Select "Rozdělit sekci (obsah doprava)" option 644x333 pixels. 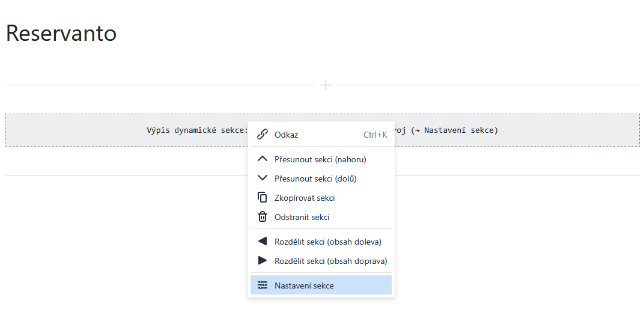pos(330,261)
